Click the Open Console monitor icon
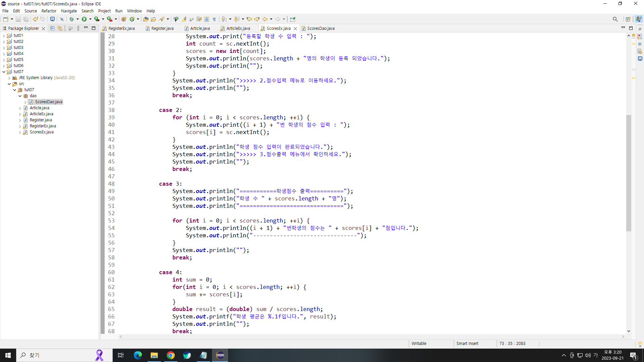Screen dimensions: 644x362 pyautogui.click(x=52, y=19)
